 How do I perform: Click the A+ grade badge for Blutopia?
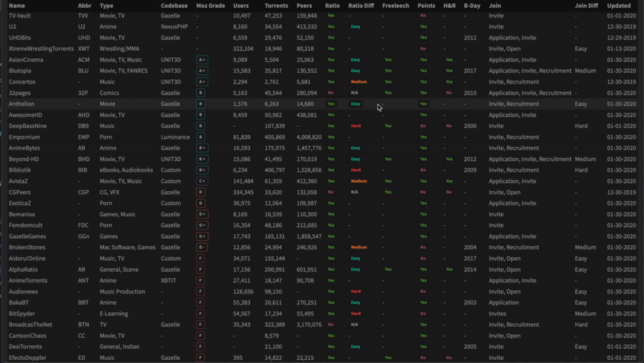point(202,71)
